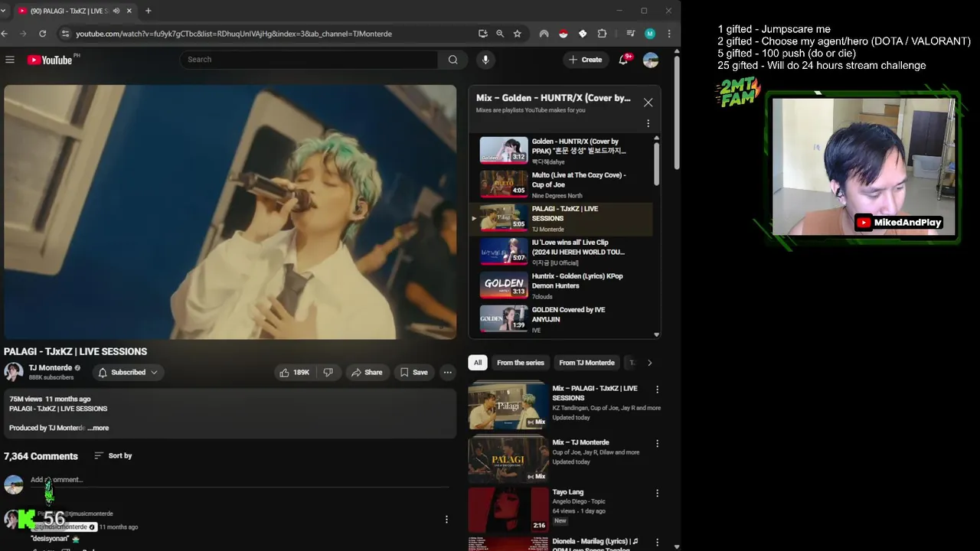Share the video
This screenshot has width=980, height=551.
(367, 373)
